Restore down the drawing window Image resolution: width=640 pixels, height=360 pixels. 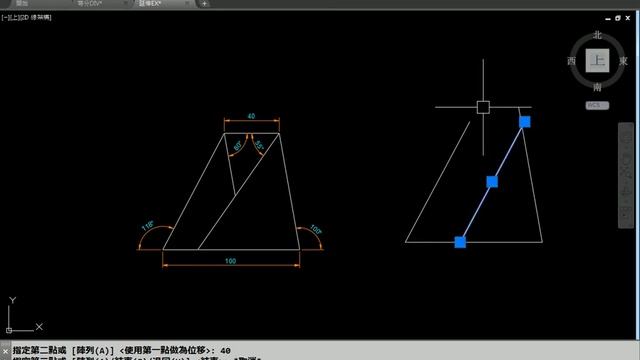tap(618, 18)
